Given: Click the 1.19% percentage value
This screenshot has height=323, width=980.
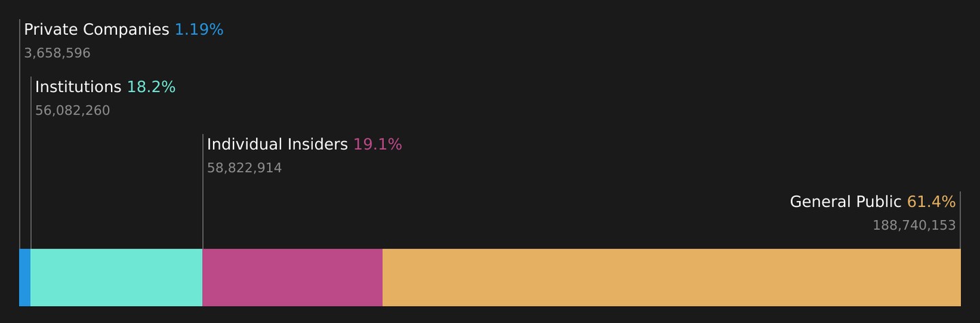Looking at the screenshot, I should [199, 30].
